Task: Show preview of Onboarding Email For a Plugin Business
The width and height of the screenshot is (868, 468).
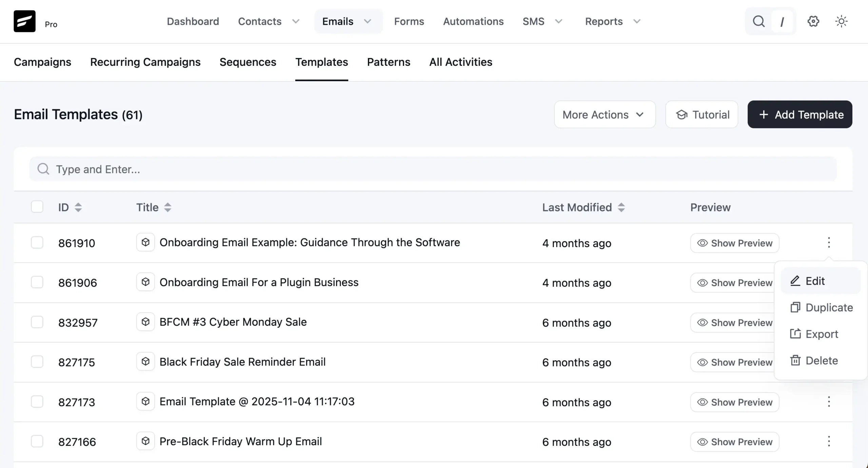Action: coord(732,283)
